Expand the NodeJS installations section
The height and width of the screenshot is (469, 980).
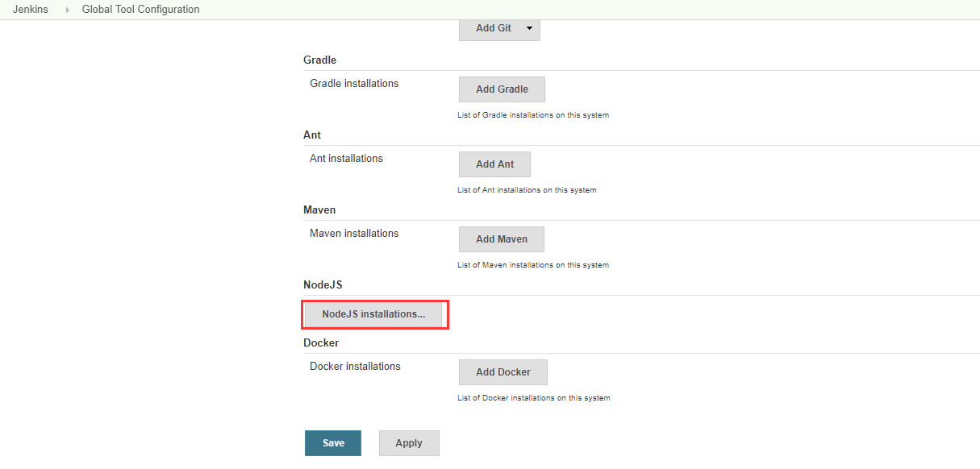pos(373,314)
